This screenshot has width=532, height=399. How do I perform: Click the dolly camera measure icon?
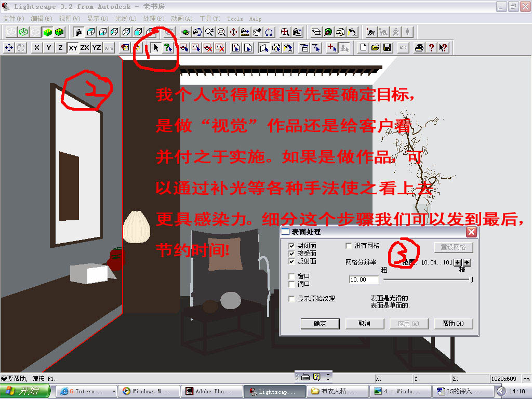pos(245,32)
